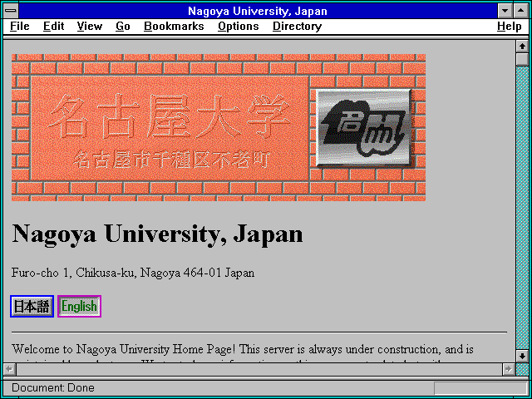
Task: Open the Help menu
Action: pyautogui.click(x=510, y=27)
